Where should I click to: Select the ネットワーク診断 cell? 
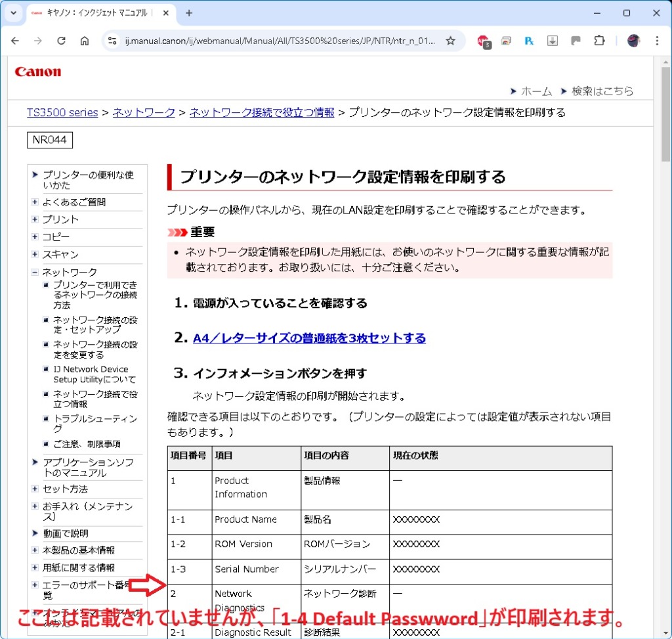(345, 603)
